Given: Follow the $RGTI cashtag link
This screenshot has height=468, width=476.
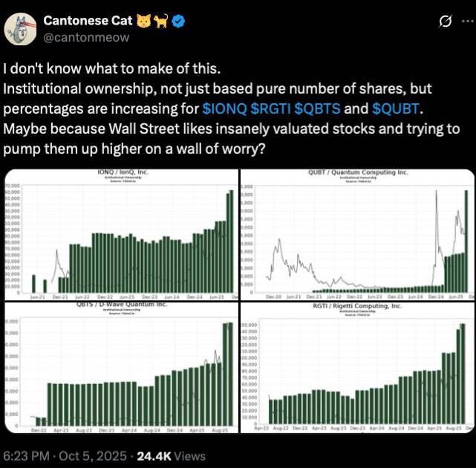Looking at the screenshot, I should (271, 107).
